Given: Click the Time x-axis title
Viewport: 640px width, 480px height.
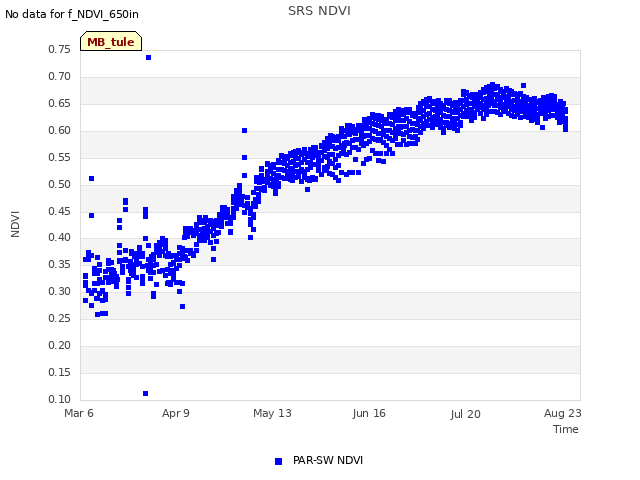Looking at the screenshot, I should 566,429.
